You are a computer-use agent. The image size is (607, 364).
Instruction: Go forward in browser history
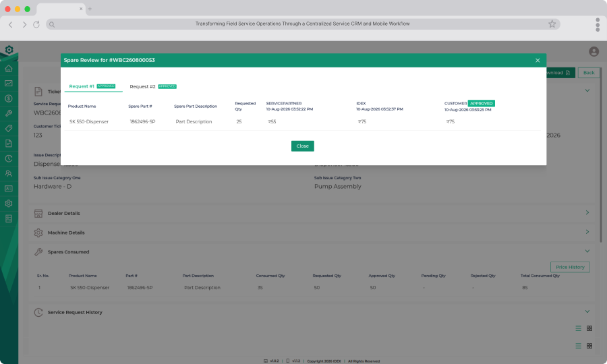[x=24, y=24]
